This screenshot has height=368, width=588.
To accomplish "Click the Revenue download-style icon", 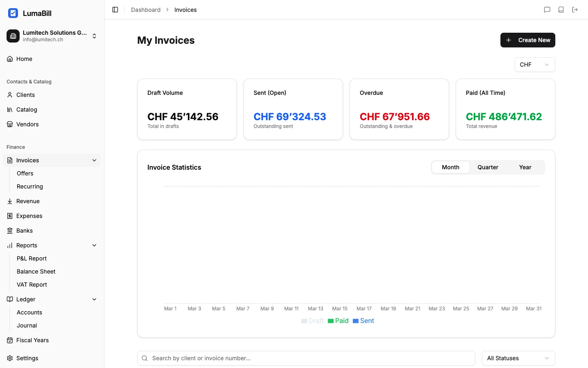I will [9, 201].
